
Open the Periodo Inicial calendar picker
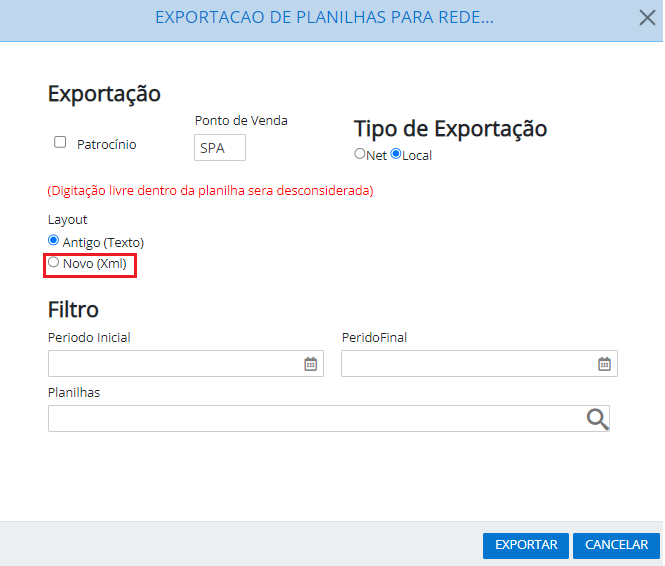[x=310, y=364]
